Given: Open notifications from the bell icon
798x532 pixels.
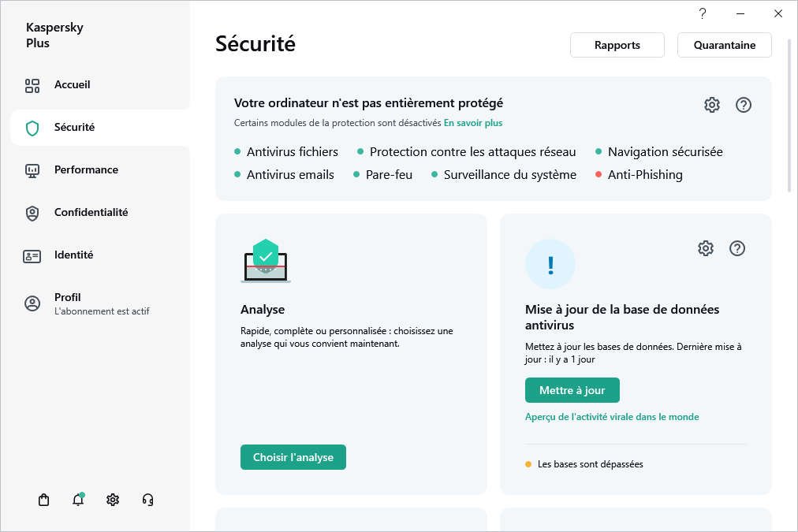Looking at the screenshot, I should click(x=78, y=500).
